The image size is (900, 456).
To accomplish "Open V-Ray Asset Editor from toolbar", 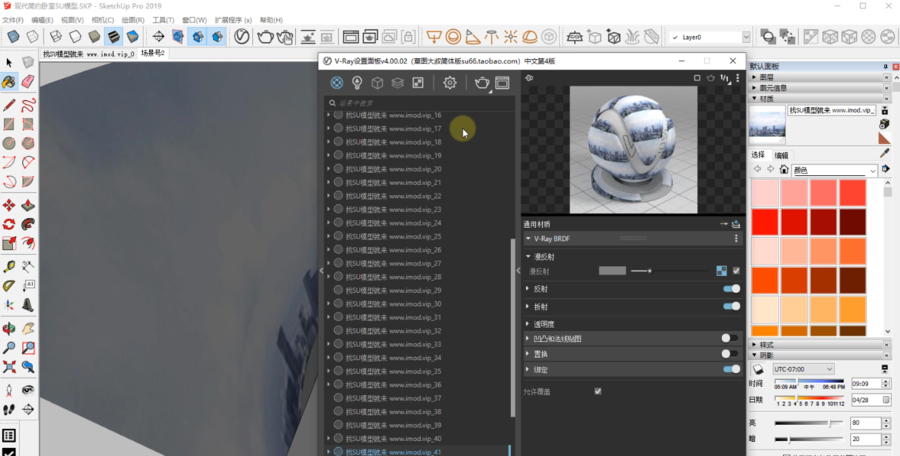I will 242,37.
